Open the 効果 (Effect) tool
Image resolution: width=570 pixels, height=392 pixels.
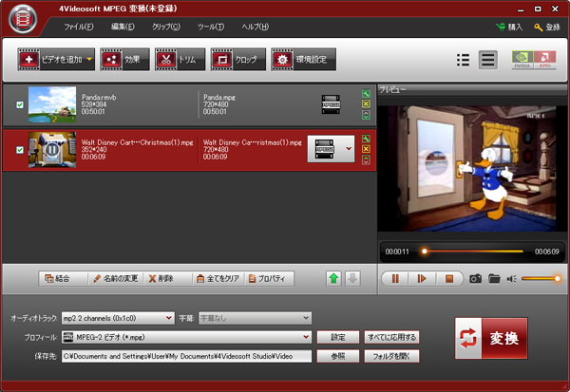pyautogui.click(x=124, y=59)
